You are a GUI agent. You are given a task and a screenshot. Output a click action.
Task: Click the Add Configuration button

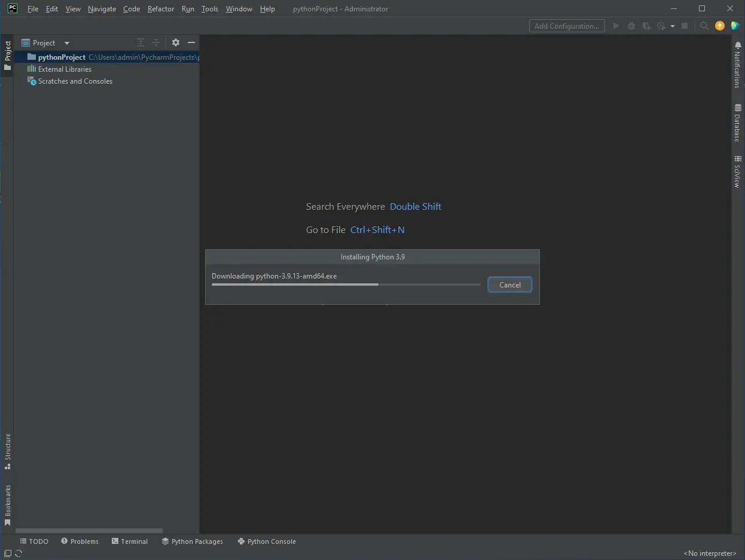click(x=567, y=26)
